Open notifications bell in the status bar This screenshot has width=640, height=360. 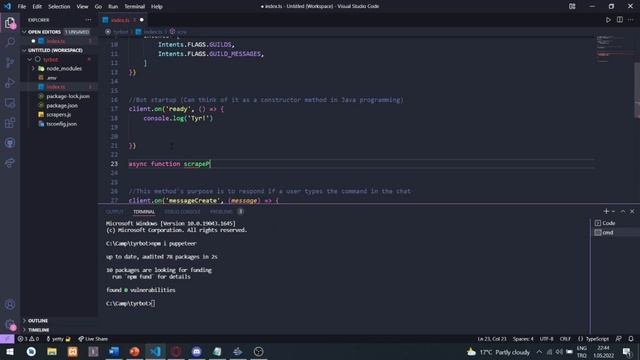click(631, 339)
